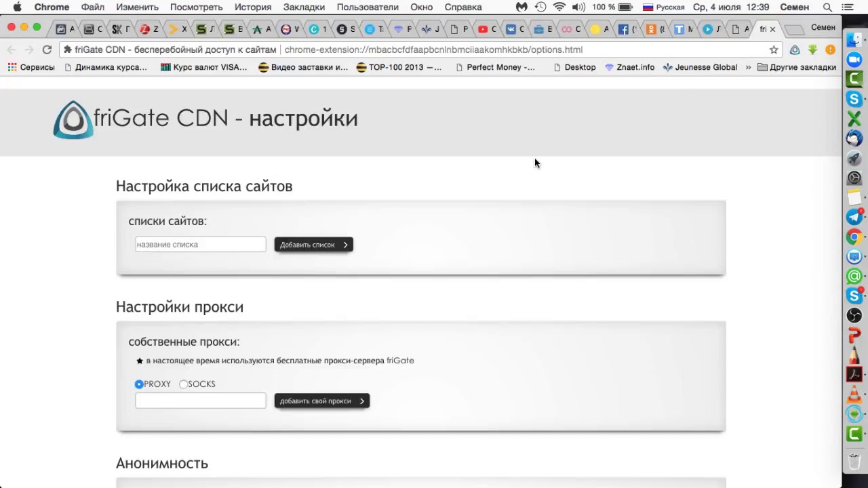Open the Файл menu
This screenshot has width=868, height=488.
93,7
